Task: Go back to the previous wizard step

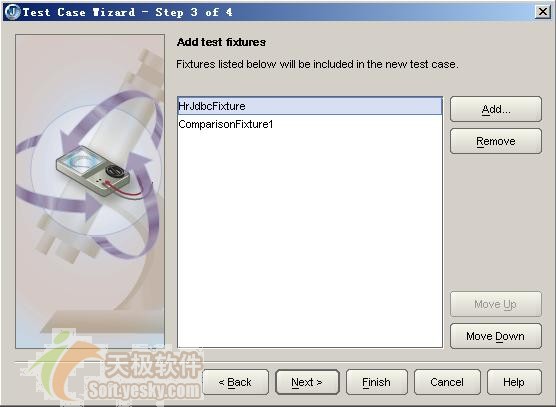Action: [235, 382]
